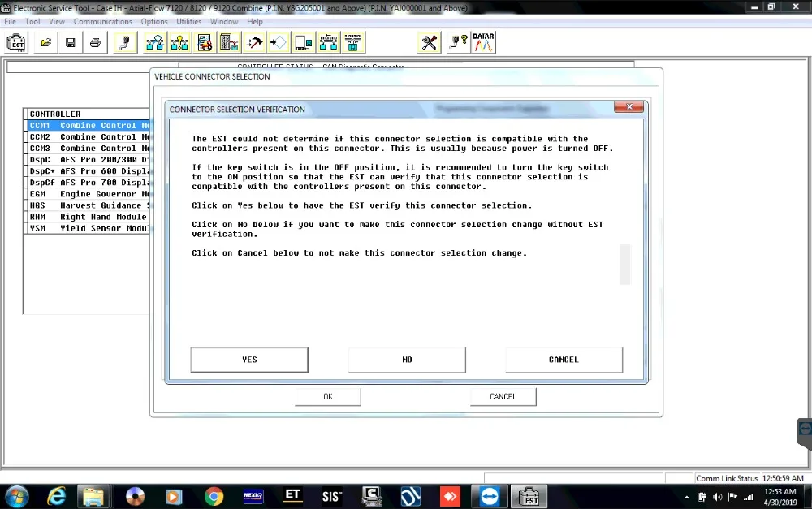The image size is (812, 509).
Task: Open the Window menu
Action: (224, 21)
